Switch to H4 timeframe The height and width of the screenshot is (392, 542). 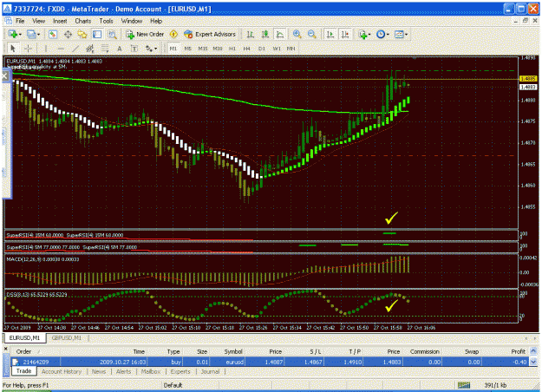coord(246,49)
